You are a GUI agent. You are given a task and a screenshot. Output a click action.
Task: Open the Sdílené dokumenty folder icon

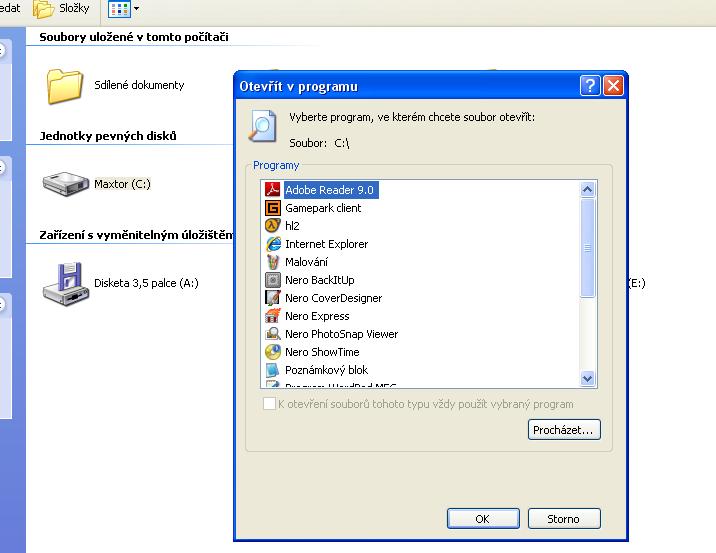[x=64, y=86]
